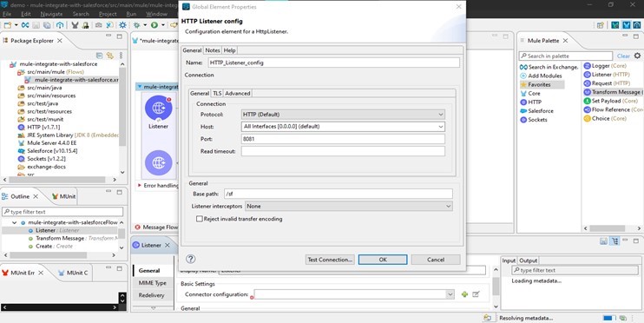644x323 pixels.
Task: Open the New wizard dropdown arrow
Action: pyautogui.click(x=16, y=25)
